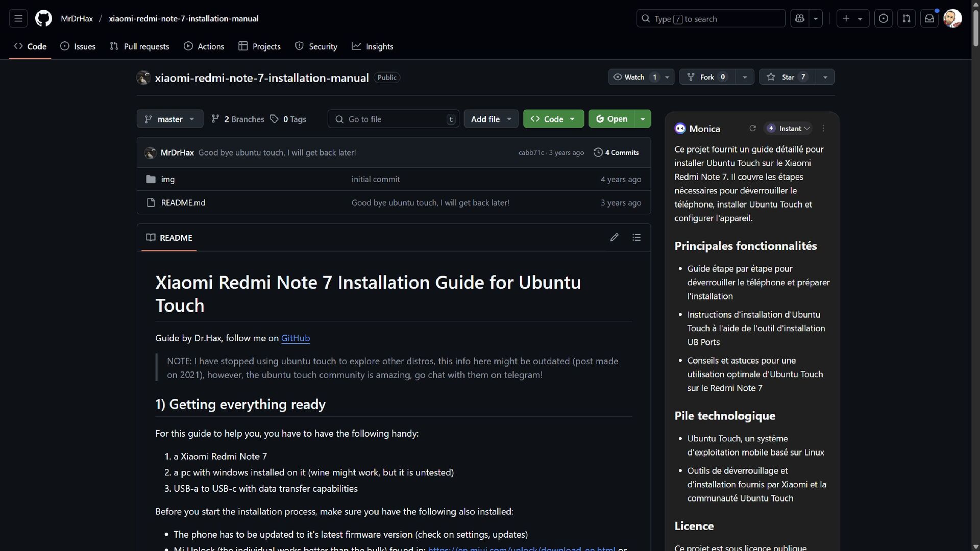The width and height of the screenshot is (980, 551).
Task: Open the Insights tab
Action: (x=373, y=46)
